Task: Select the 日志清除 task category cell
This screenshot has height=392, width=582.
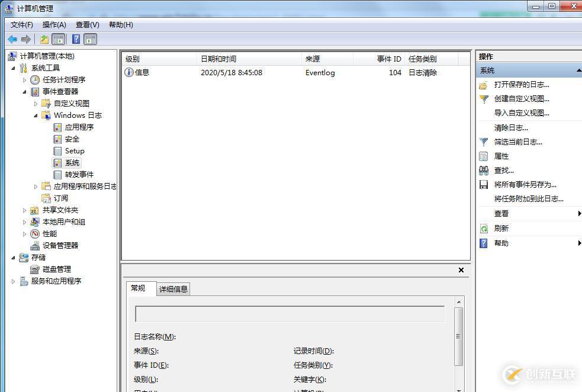Action: pos(423,73)
